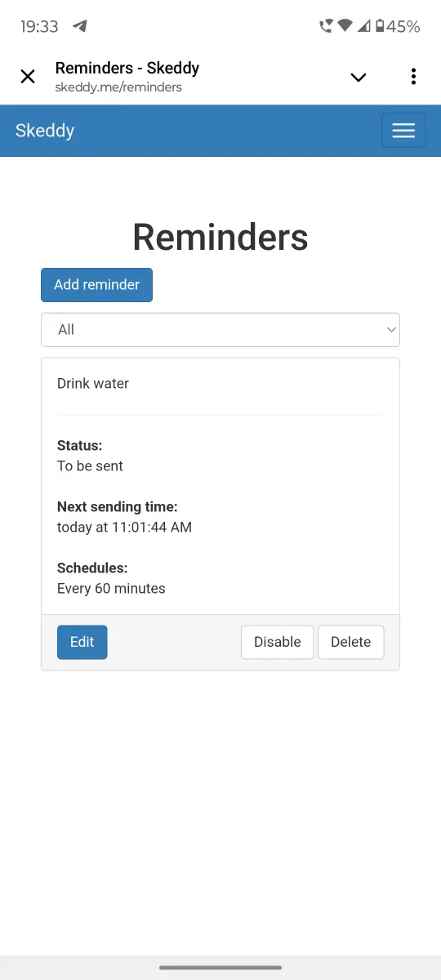Screen dimensions: 441x980
Task: Tap the battery icon in status bar
Action: tap(380, 26)
